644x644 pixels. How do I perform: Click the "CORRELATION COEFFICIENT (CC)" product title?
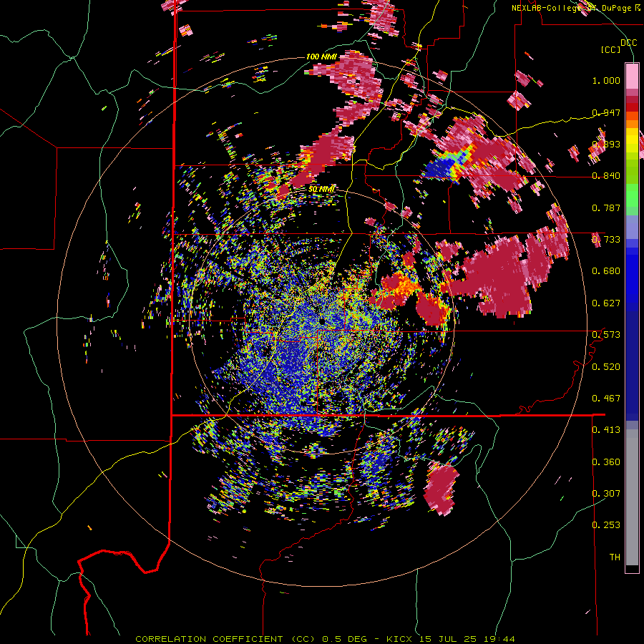click(225, 639)
